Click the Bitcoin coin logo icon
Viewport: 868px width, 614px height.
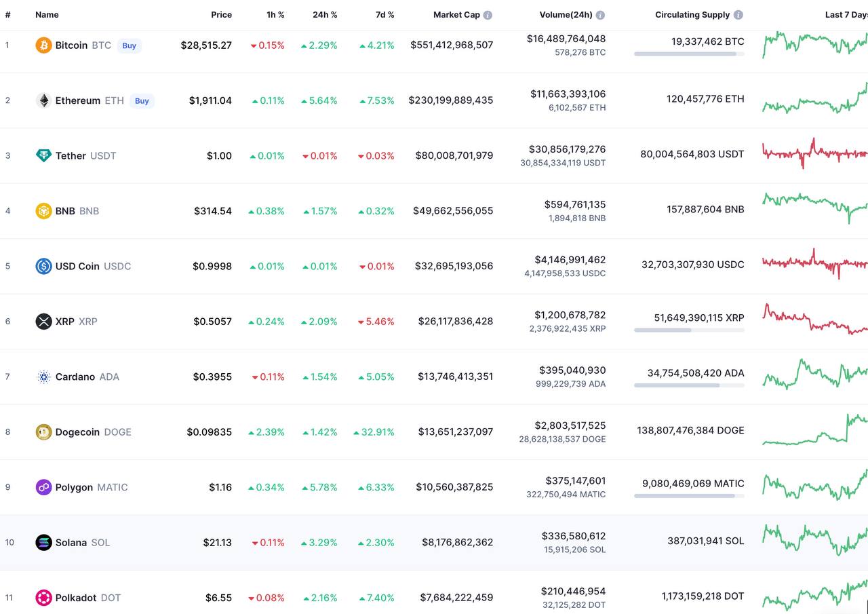43,45
